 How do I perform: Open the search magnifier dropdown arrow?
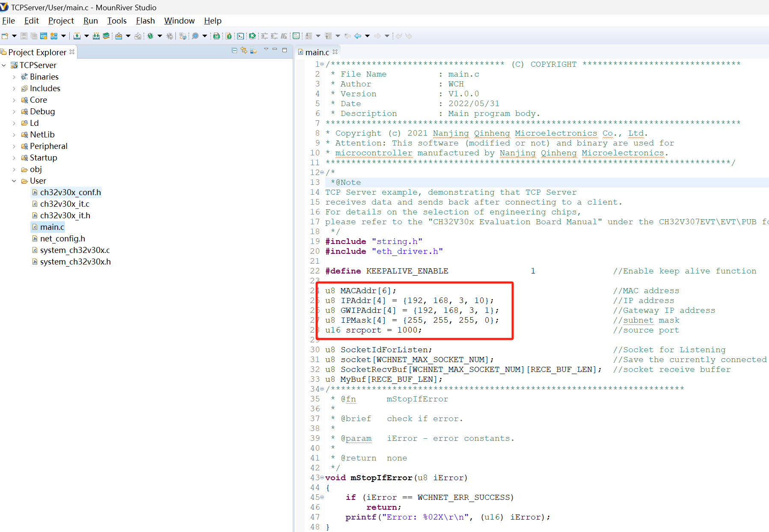click(x=205, y=36)
